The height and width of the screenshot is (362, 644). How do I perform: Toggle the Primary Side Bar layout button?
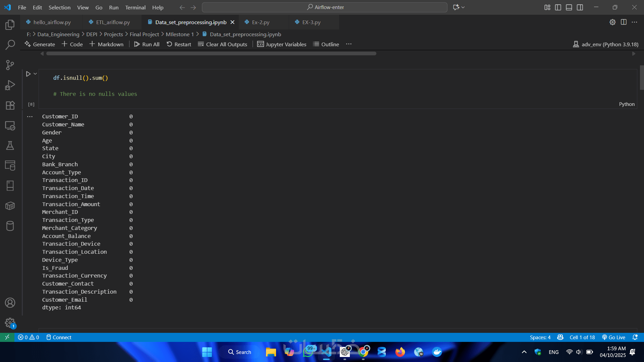(558, 7)
